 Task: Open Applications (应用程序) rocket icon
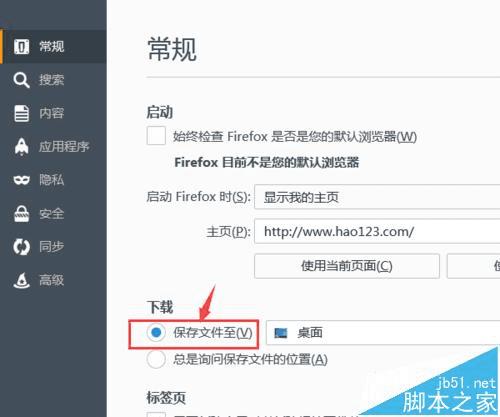(x=22, y=147)
